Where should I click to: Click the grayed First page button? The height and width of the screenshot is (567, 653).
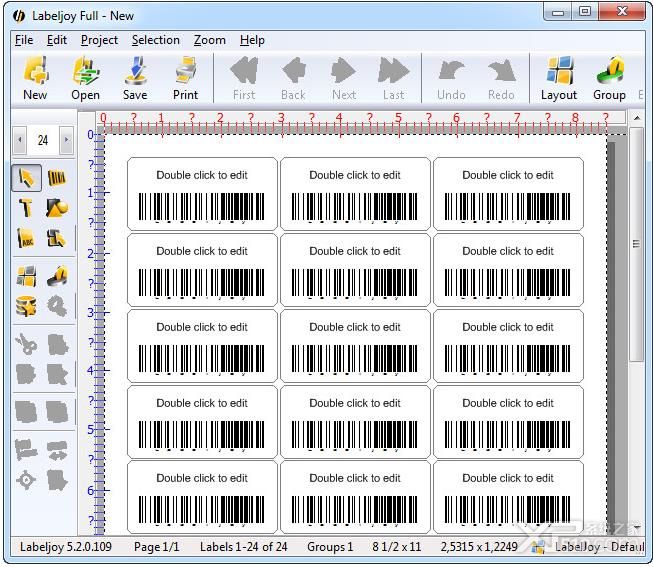[x=244, y=78]
